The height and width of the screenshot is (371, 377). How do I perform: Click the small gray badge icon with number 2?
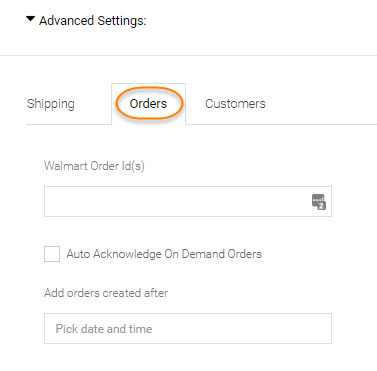click(x=319, y=202)
